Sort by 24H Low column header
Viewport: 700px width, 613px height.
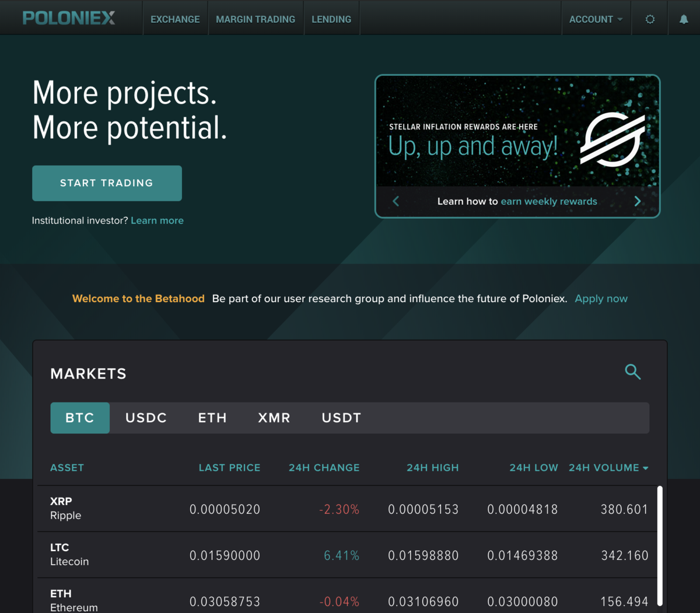(534, 468)
